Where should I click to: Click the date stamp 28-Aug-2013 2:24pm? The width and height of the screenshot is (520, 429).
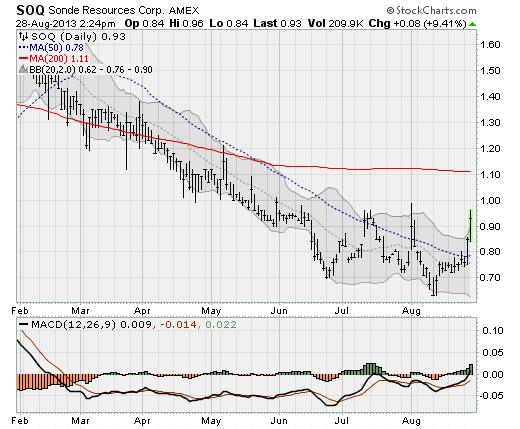pyautogui.click(x=65, y=24)
